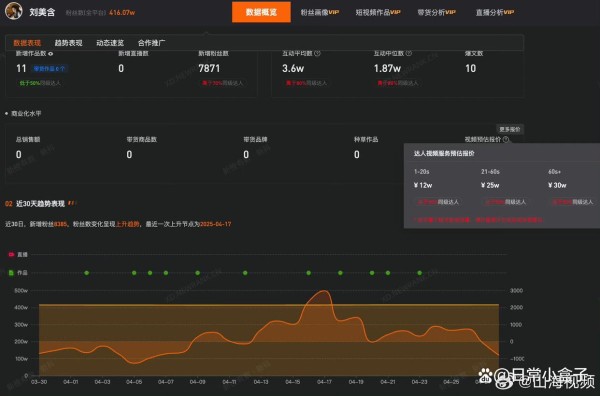The width and height of the screenshot is (600, 396).
Task: Click the 刘美含 profile avatar
Action: coord(14,11)
